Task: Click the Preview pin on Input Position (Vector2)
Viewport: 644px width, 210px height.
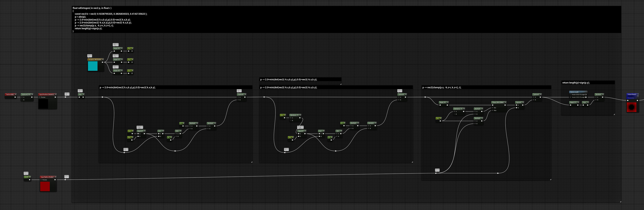Action: tap(39, 97)
